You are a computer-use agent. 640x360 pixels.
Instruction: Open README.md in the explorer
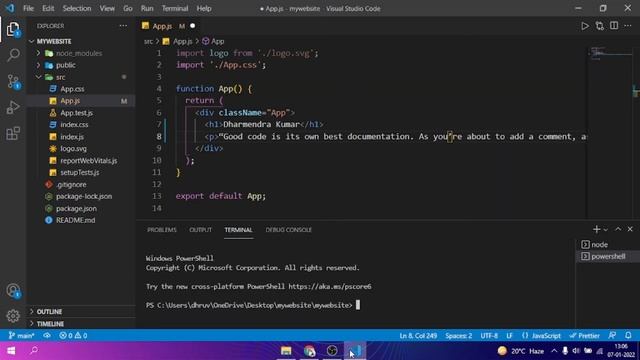76,220
